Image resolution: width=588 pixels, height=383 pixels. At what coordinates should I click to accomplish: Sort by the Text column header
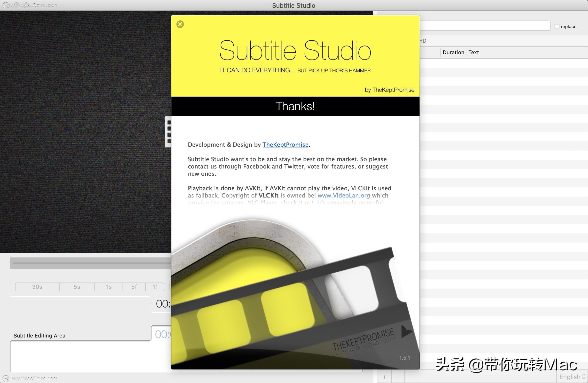[473, 52]
